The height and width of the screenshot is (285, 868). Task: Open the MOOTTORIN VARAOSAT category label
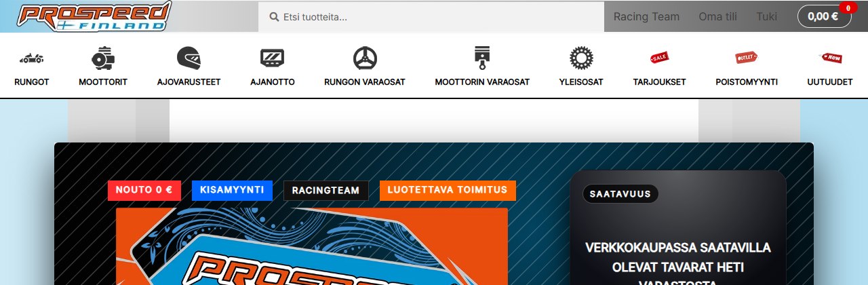tap(482, 82)
